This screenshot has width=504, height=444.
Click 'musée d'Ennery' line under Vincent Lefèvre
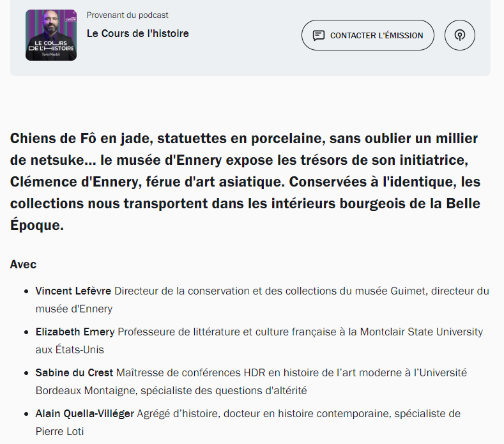click(x=73, y=309)
